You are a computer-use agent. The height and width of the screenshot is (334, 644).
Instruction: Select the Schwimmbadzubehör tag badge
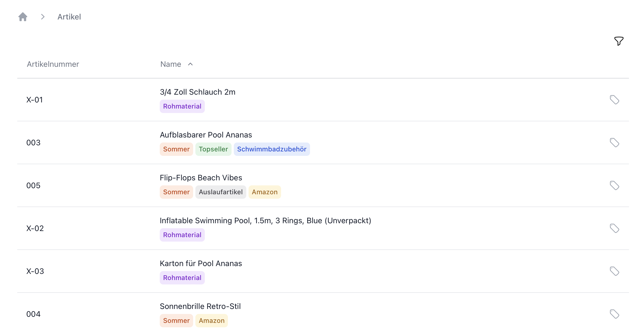pos(272,149)
